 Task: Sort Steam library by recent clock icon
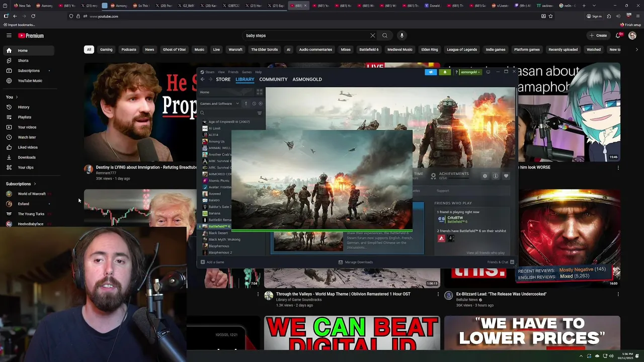coord(254,104)
